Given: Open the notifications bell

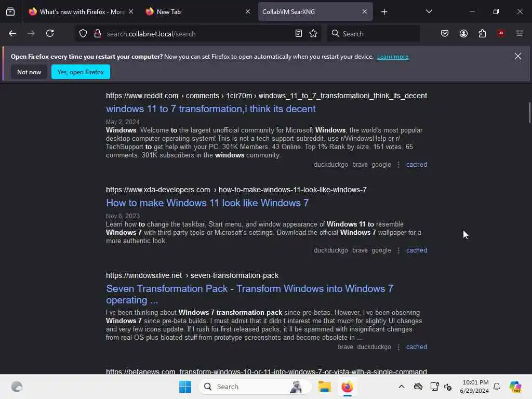Looking at the screenshot, I should 497,387.
